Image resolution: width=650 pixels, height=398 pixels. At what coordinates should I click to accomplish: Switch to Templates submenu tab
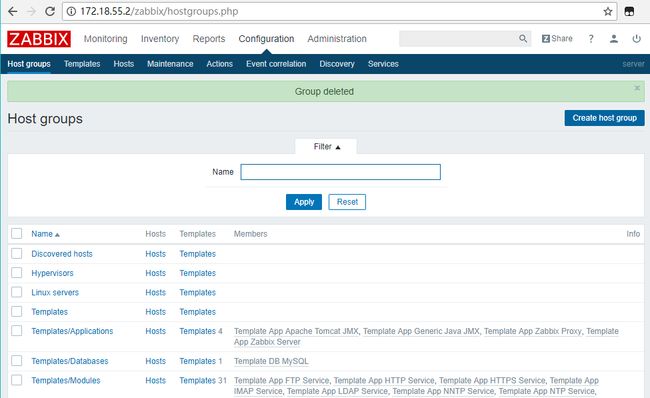[x=82, y=64]
